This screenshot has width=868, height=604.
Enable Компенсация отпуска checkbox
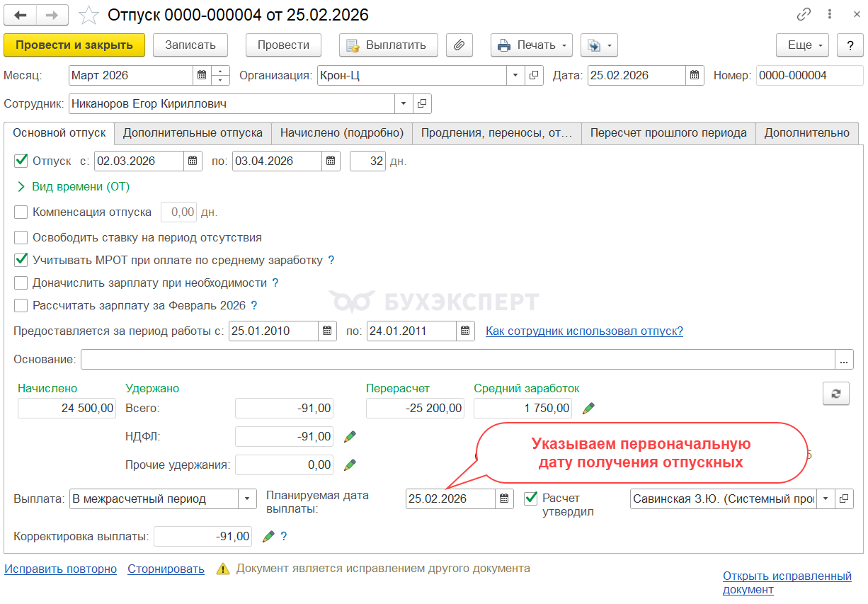click(21, 212)
